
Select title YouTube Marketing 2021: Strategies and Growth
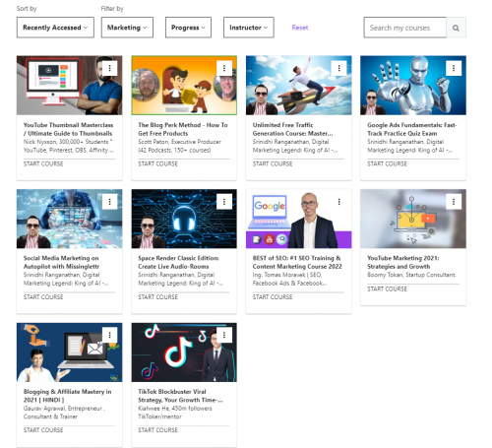403,262
